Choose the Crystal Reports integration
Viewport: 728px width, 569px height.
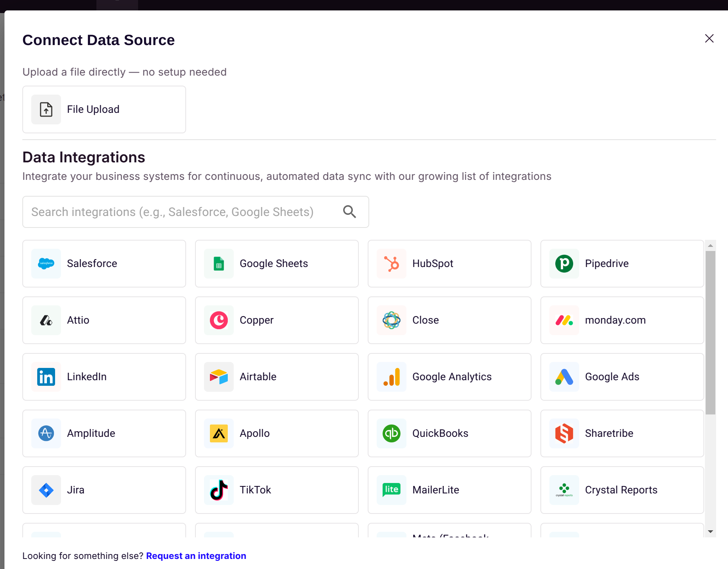tap(622, 490)
